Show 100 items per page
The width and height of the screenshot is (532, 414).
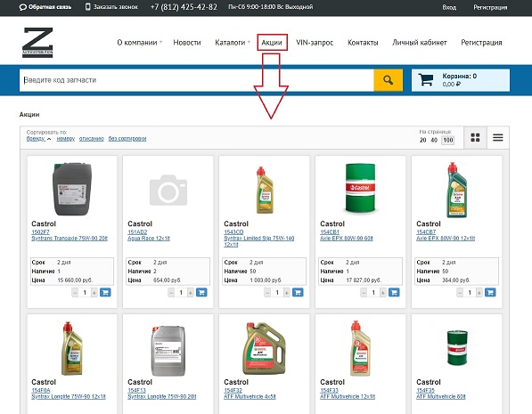pos(448,140)
